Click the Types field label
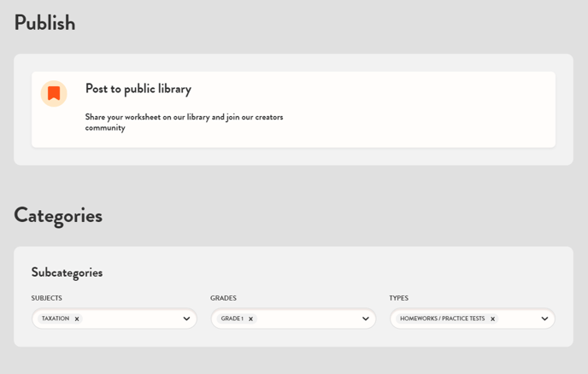The image size is (588, 374). click(x=398, y=298)
